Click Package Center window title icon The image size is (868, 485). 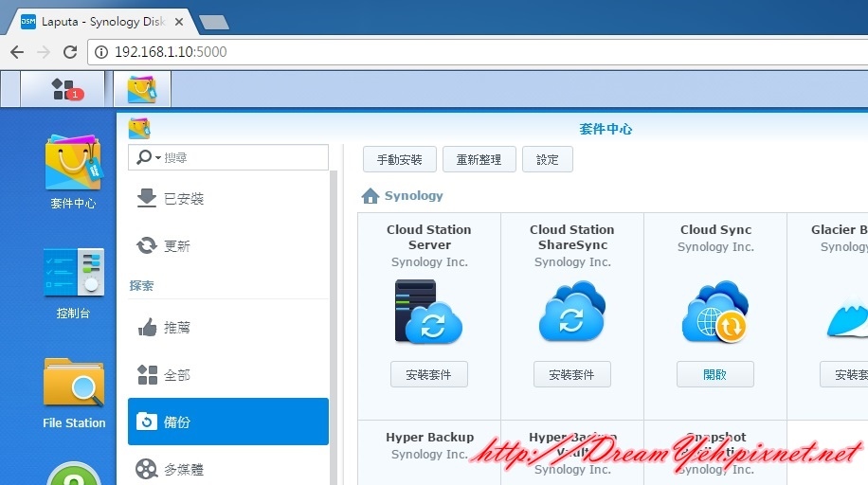pyautogui.click(x=139, y=129)
